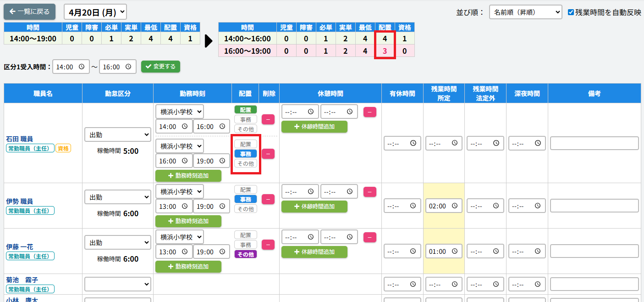The width and height of the screenshot is (644, 302).
Task: Uncheck 残業時間を自動反映 checkbox
Action: pyautogui.click(x=571, y=12)
